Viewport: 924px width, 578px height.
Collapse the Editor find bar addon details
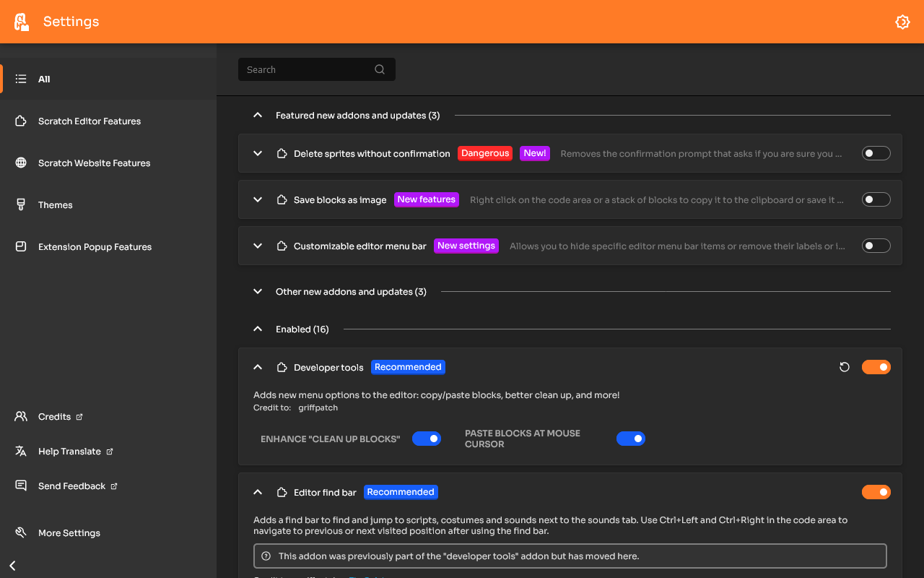[x=258, y=492]
